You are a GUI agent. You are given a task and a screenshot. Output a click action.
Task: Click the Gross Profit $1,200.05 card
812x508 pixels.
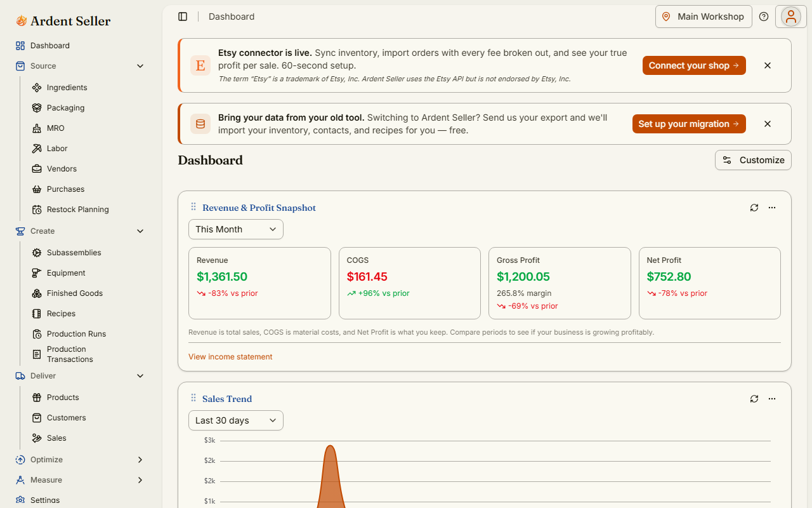click(x=560, y=283)
